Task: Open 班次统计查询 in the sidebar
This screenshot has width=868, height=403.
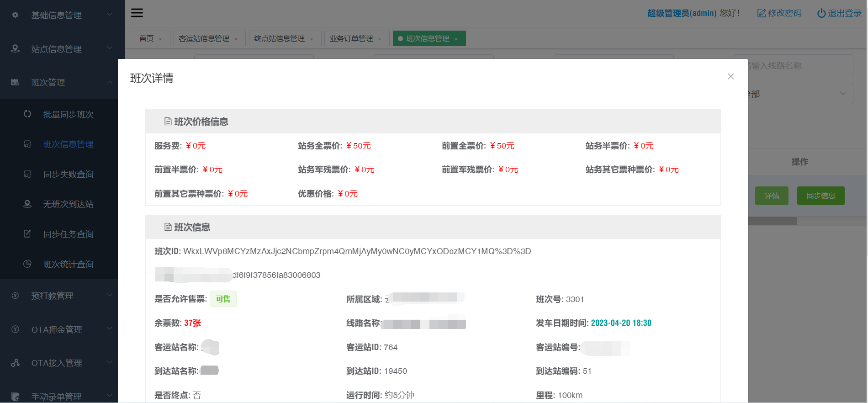Action: click(69, 264)
